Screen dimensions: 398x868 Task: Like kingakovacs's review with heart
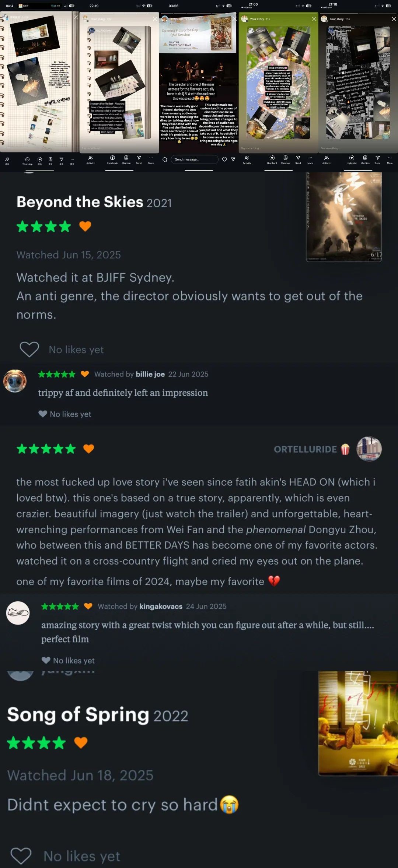(x=46, y=660)
